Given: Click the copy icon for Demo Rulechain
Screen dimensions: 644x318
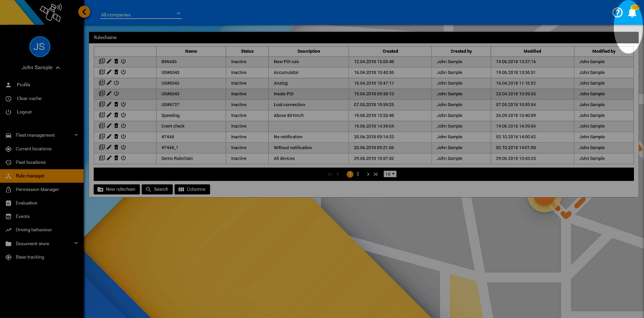Looking at the screenshot, I should pos(102,158).
